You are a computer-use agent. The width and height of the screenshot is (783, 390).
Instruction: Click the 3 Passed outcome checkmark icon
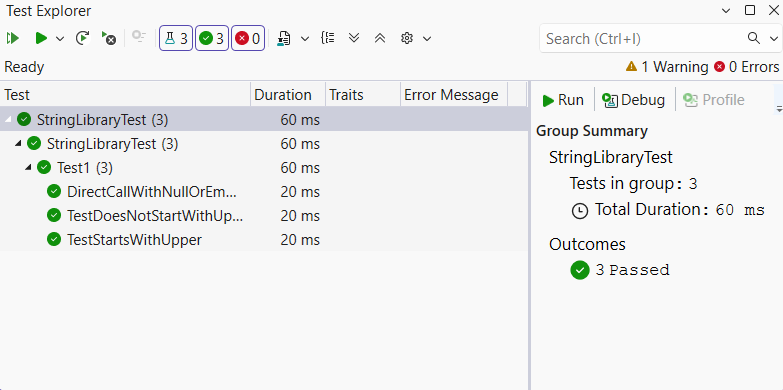tap(580, 270)
